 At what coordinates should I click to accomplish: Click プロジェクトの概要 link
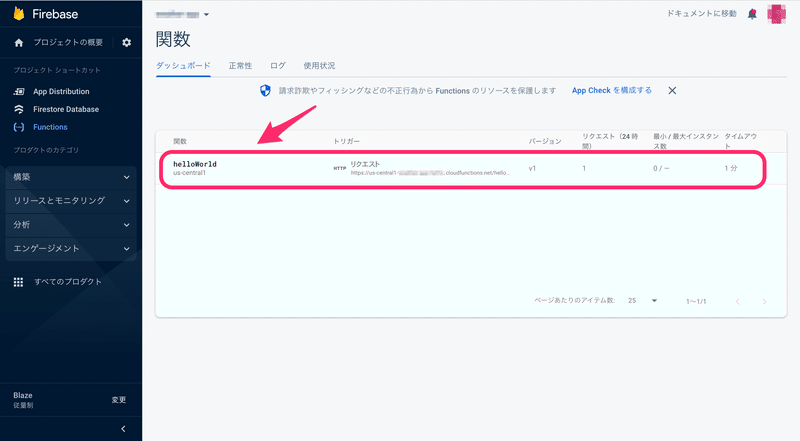[x=68, y=42]
